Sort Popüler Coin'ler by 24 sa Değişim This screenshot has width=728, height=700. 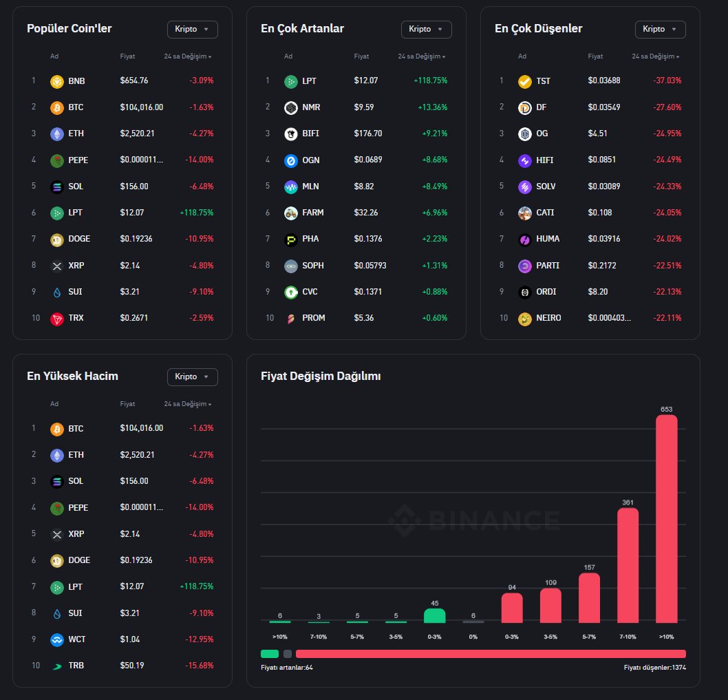pos(187,56)
